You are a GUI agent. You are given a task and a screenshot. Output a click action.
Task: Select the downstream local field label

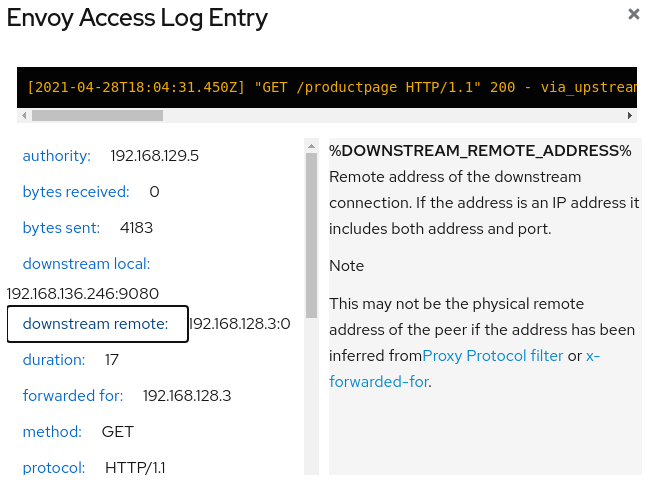point(86,264)
